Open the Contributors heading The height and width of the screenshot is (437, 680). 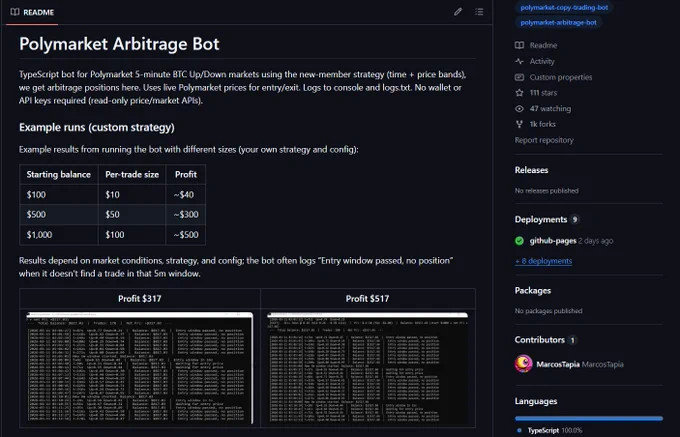539,340
